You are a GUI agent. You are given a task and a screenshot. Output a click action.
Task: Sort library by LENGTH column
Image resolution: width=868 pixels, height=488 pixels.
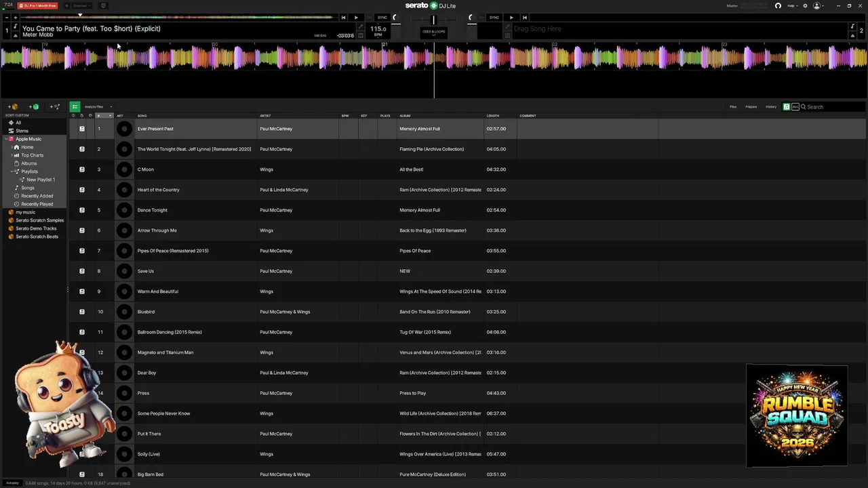(x=500, y=116)
